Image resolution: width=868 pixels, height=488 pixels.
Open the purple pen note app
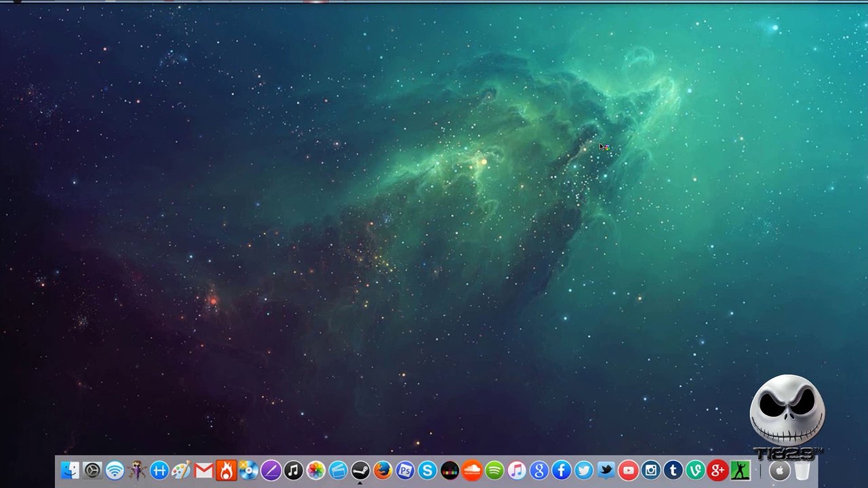point(271,470)
